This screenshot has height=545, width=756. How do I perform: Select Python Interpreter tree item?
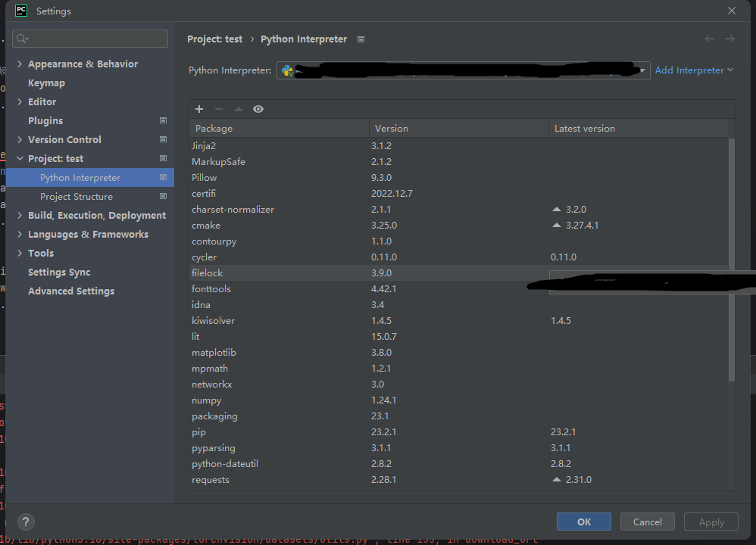pyautogui.click(x=89, y=177)
